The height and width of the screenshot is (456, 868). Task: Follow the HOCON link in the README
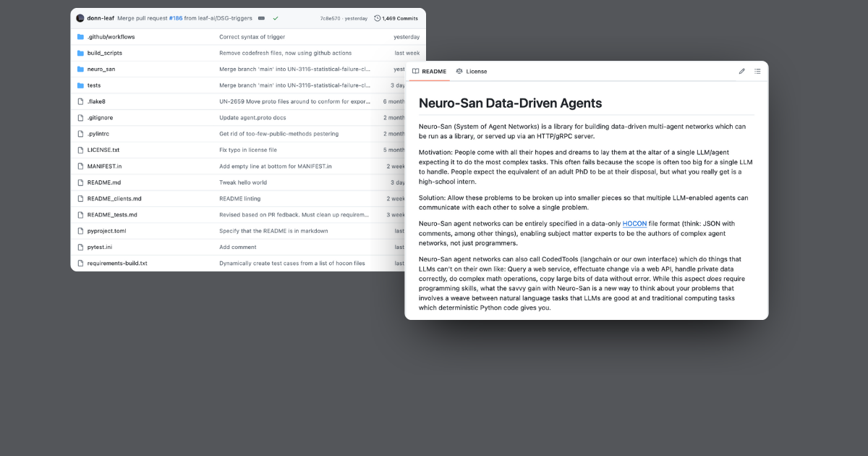[634, 224]
